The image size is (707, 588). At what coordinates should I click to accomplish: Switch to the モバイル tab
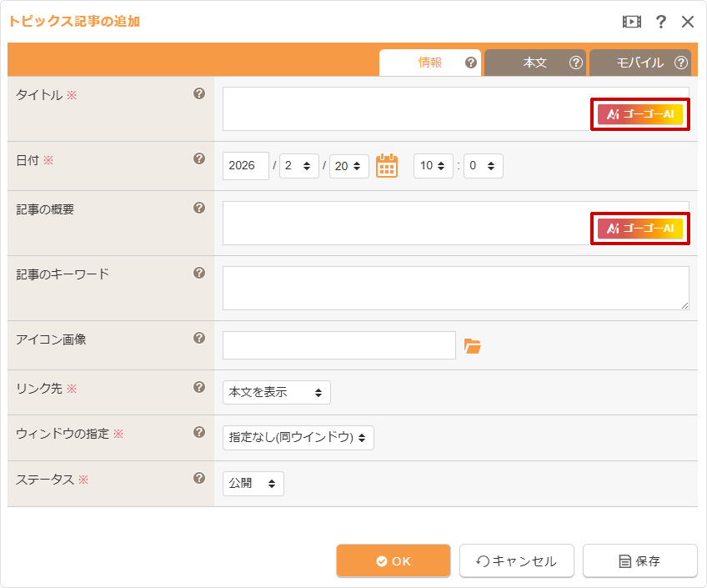click(x=639, y=63)
